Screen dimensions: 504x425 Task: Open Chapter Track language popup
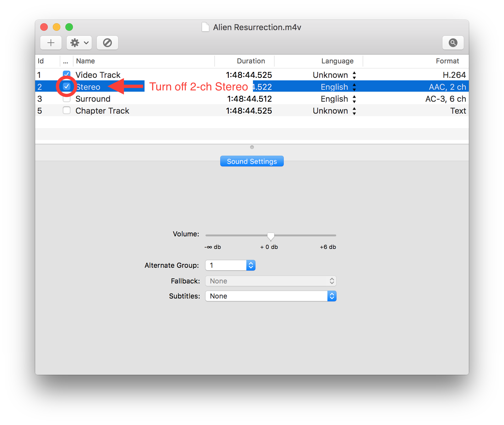[x=354, y=111]
